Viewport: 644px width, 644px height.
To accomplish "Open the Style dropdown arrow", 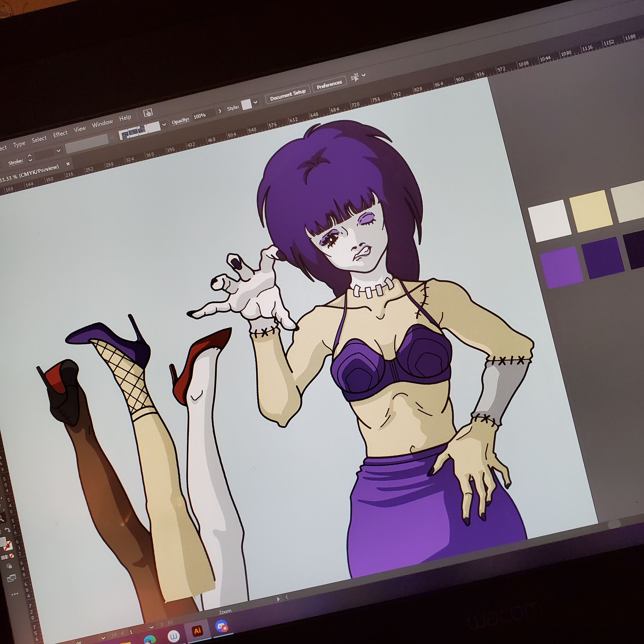I will pos(256,102).
